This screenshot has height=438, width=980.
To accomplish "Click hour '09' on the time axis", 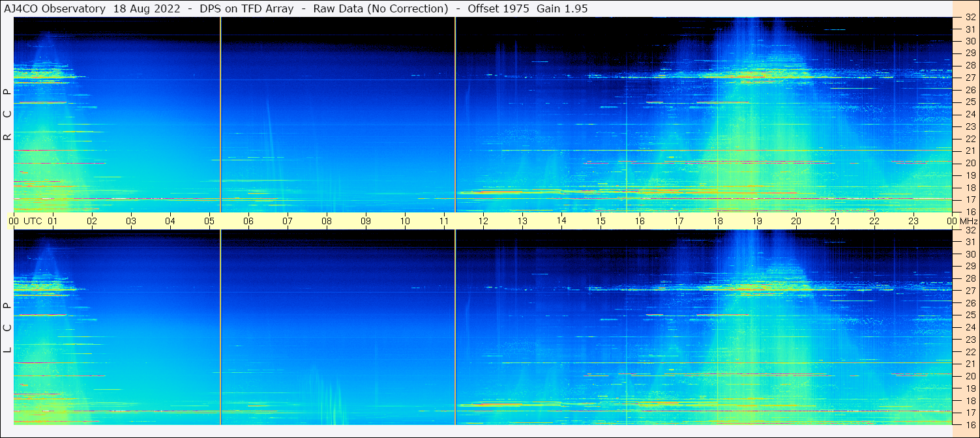I will click(366, 221).
